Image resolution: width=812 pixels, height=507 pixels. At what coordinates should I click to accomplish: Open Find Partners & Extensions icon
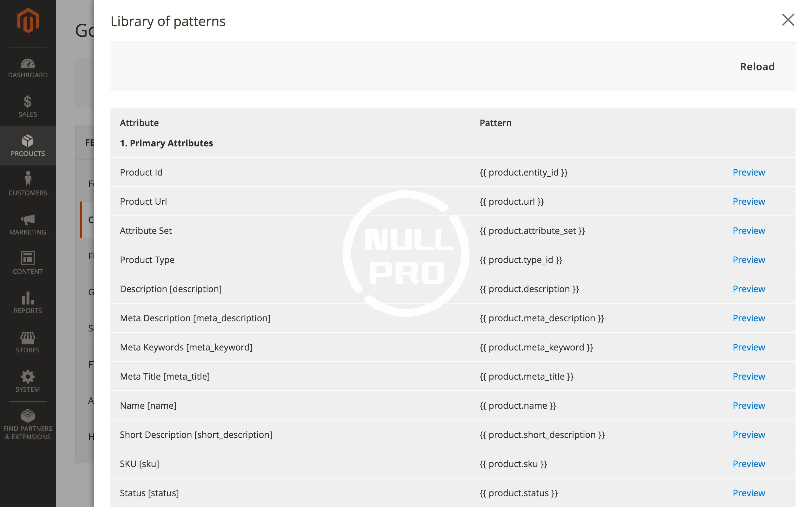[28, 416]
